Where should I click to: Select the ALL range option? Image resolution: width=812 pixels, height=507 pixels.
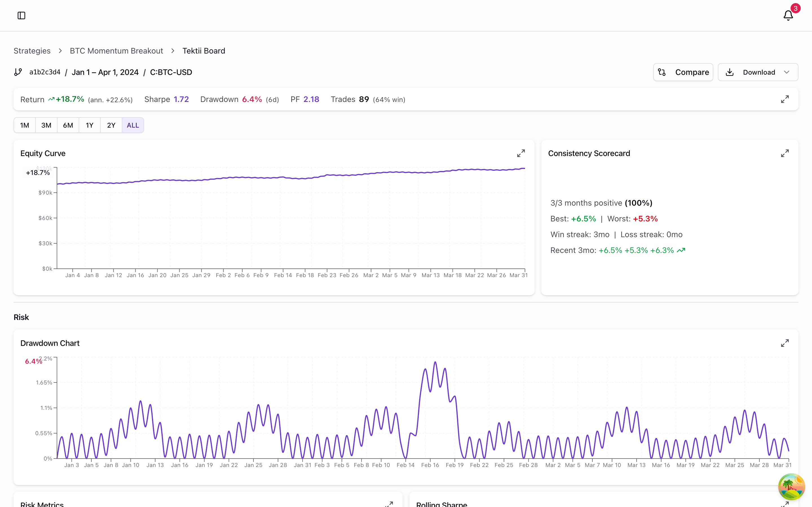(133, 125)
